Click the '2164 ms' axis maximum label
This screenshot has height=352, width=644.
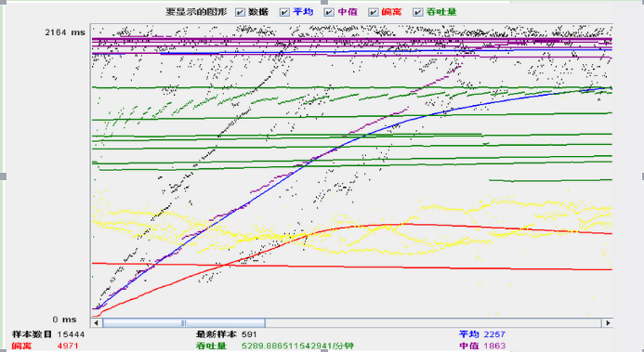65,33
